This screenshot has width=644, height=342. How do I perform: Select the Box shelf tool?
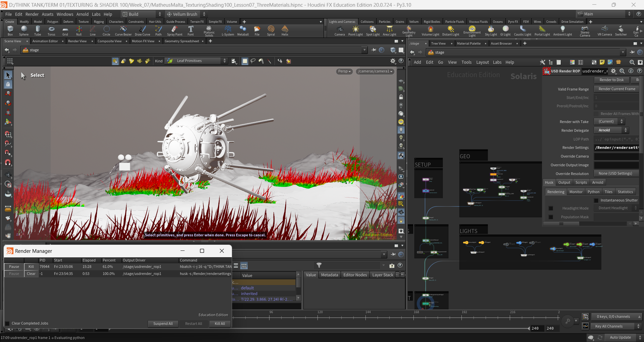coord(10,31)
